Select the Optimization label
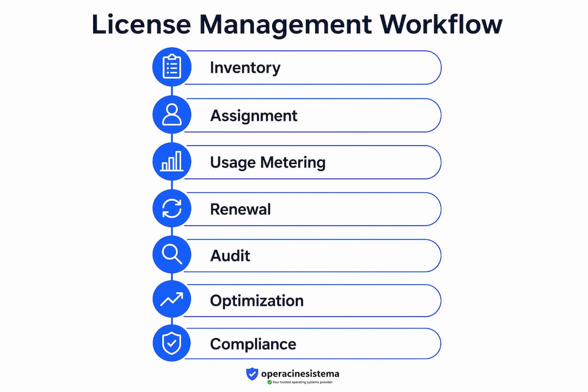 pos(257,301)
